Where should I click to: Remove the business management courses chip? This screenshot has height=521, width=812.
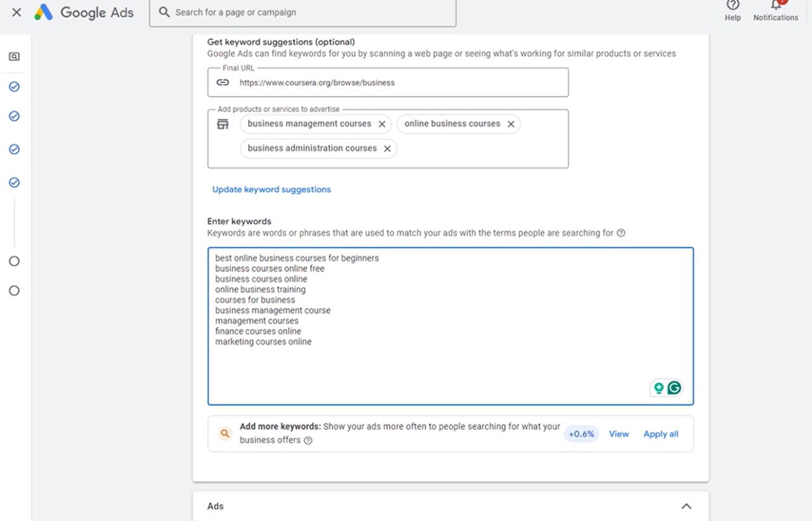pyautogui.click(x=382, y=124)
